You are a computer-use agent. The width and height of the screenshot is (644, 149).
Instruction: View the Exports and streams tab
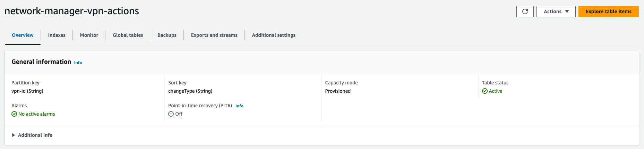pyautogui.click(x=214, y=35)
